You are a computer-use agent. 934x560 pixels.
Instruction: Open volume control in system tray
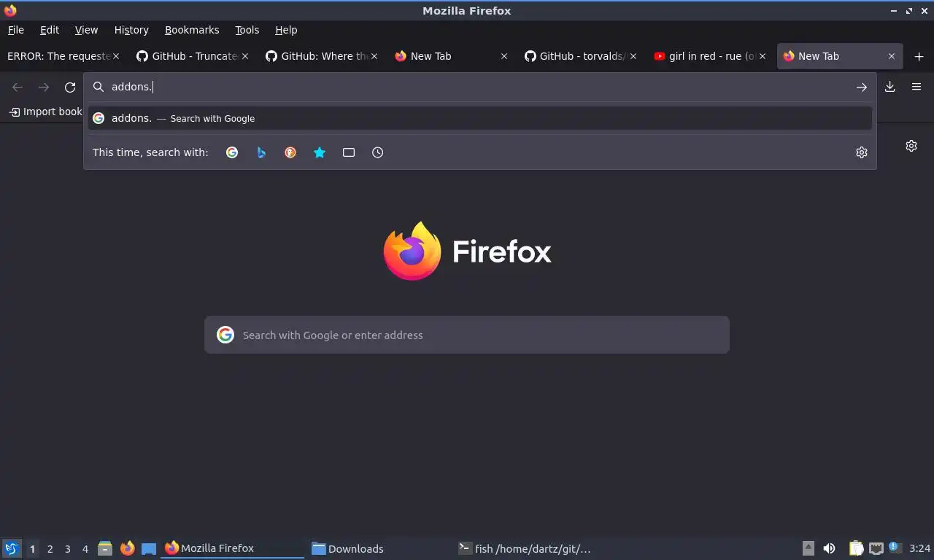830,548
